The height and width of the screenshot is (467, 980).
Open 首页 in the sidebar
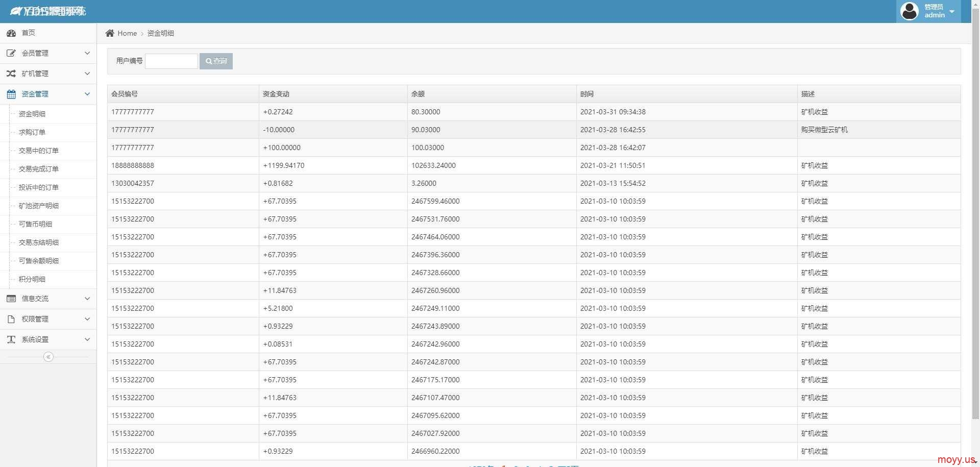click(x=48, y=33)
